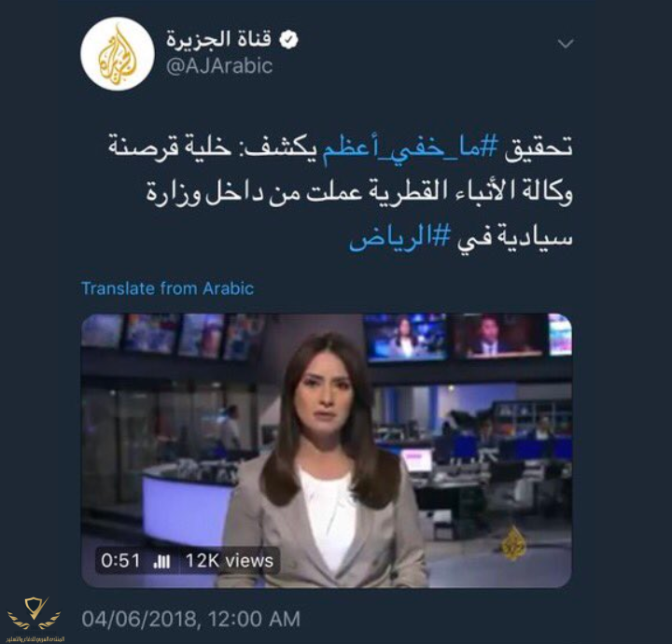Click the tweet word تحقيق
The height and width of the screenshot is (644, 672).
539,148
